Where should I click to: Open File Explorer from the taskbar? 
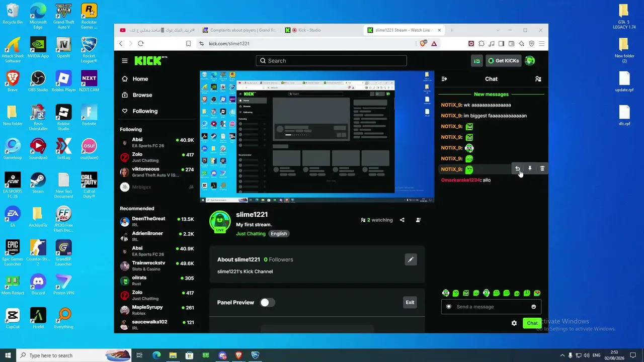pos(173,355)
